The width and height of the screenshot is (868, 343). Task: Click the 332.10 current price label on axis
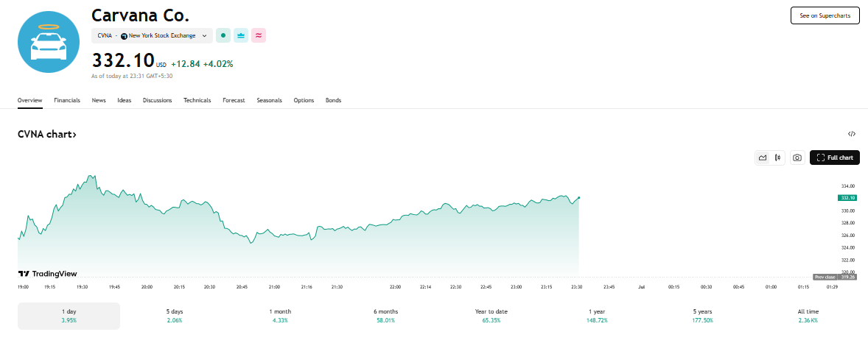(847, 197)
